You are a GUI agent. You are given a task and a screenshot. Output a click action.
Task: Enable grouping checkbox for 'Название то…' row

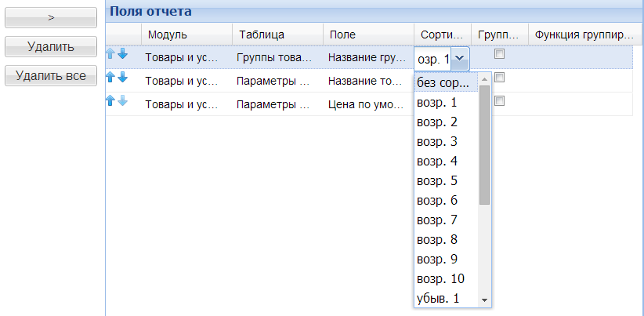coord(499,78)
